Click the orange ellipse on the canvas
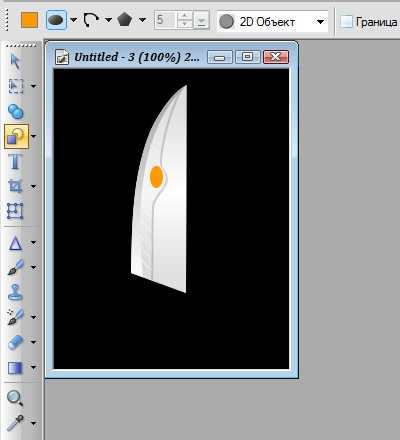 tap(156, 177)
